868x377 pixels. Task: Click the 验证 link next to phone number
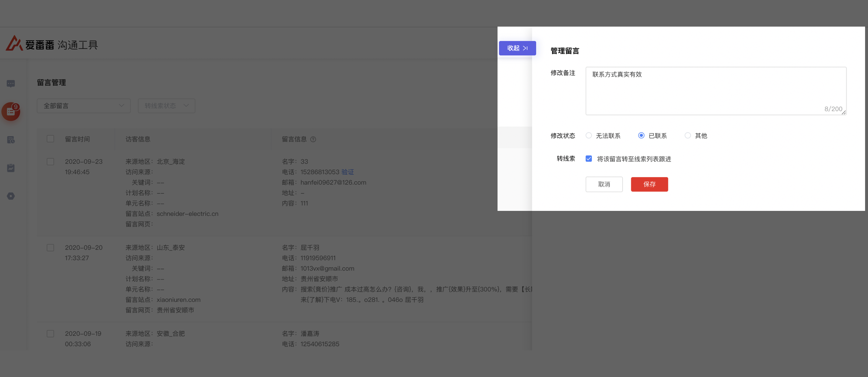347,172
